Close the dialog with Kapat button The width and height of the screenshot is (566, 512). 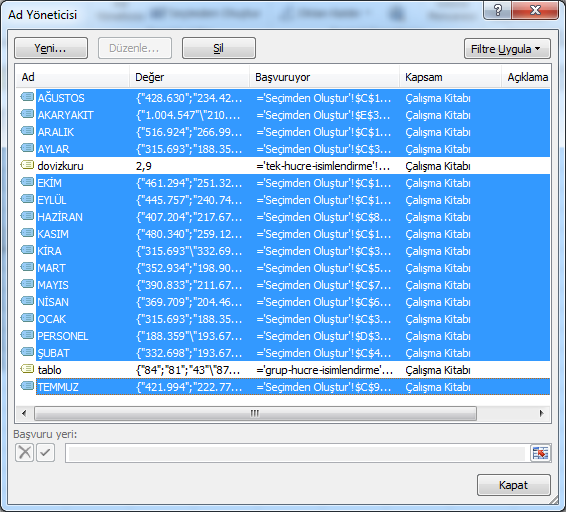click(514, 485)
